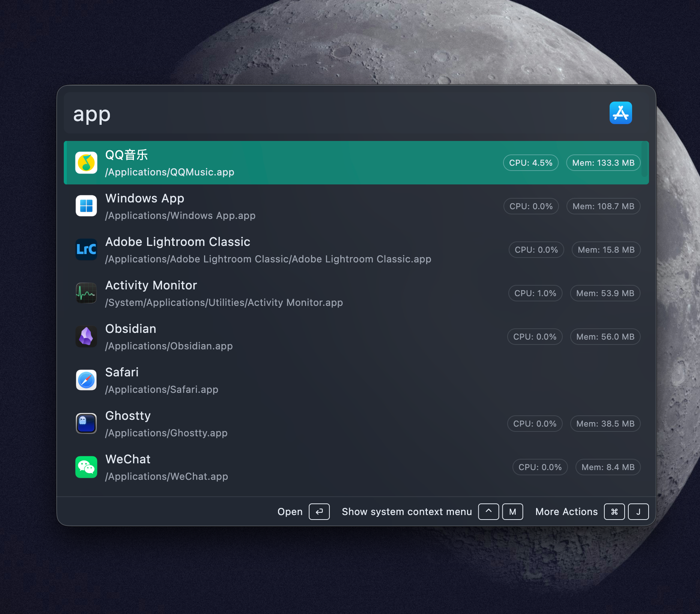Select the 'Safari' result title
Viewport: 700px width, 614px height.
[122, 372]
